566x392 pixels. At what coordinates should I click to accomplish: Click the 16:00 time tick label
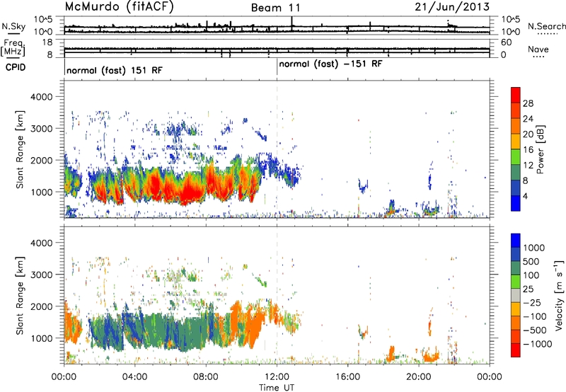tap(347, 377)
